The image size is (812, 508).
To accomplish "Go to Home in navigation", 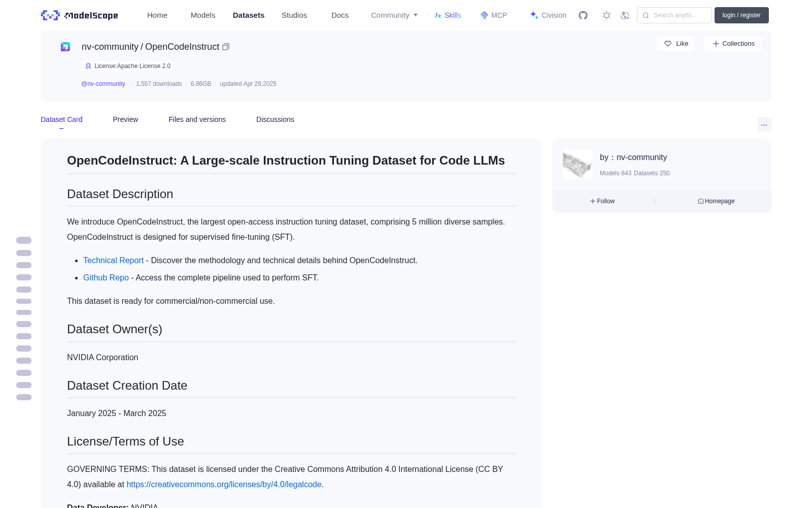I will [x=157, y=15].
